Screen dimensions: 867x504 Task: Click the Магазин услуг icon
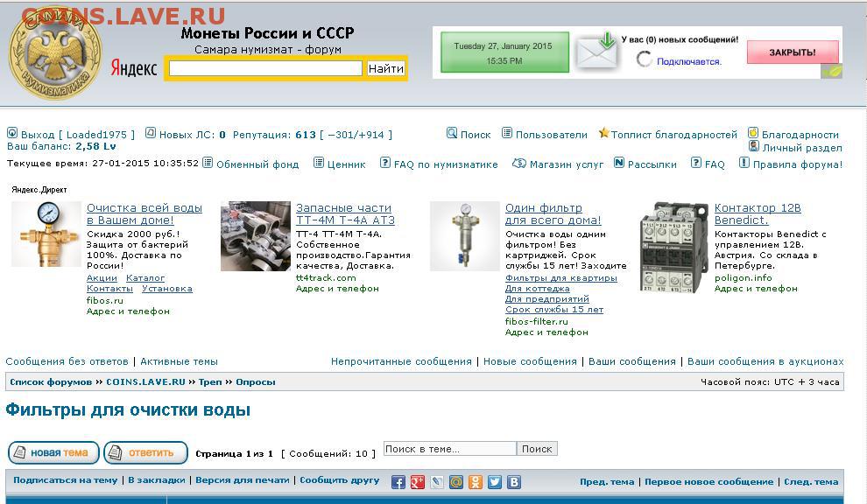[x=518, y=163]
